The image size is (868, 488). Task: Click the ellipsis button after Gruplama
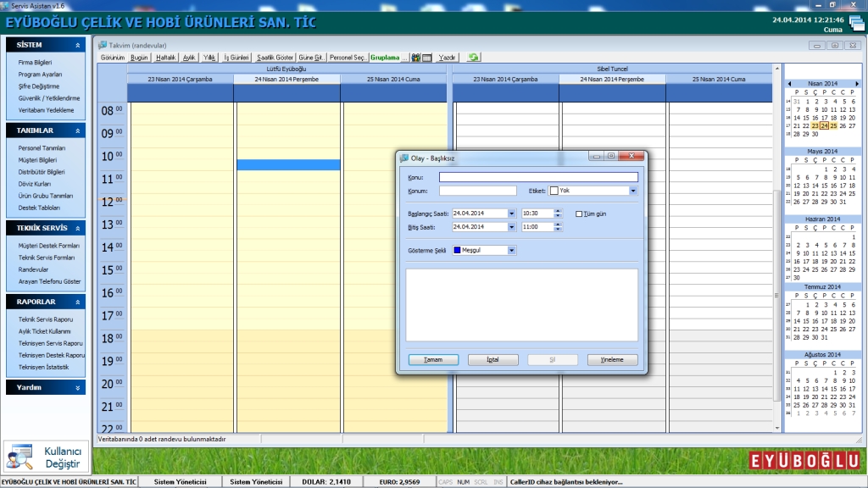click(404, 58)
